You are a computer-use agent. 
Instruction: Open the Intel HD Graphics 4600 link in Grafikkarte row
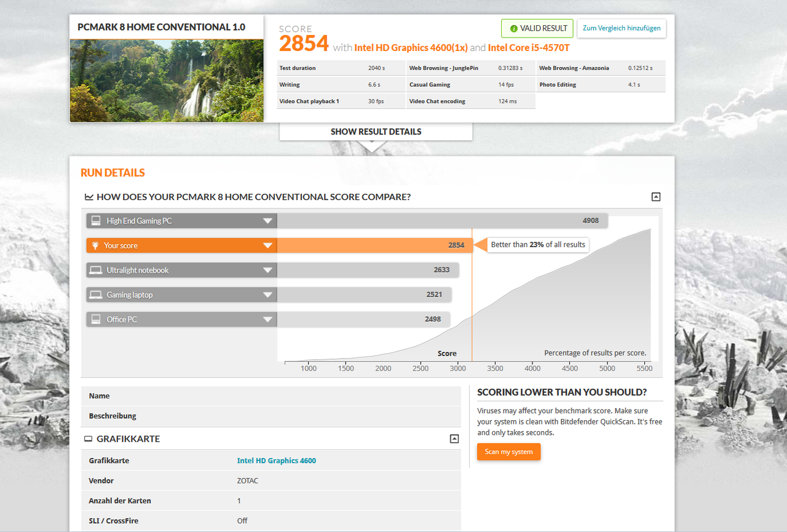(277, 461)
